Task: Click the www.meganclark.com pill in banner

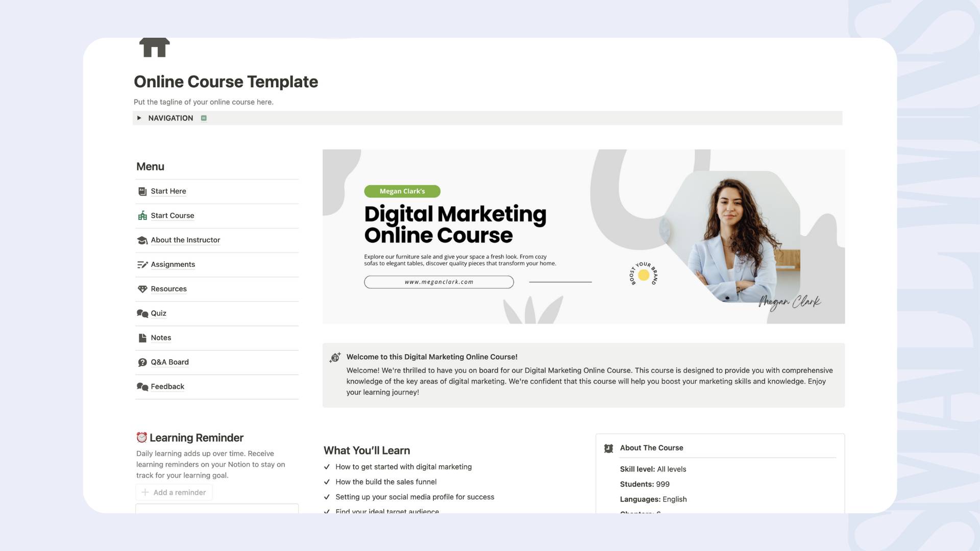Action: pyautogui.click(x=439, y=282)
